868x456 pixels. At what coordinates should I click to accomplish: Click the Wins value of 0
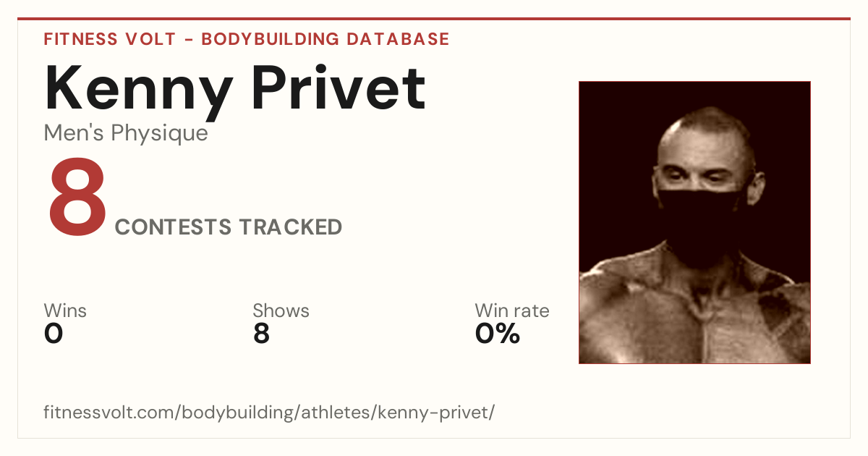[54, 334]
